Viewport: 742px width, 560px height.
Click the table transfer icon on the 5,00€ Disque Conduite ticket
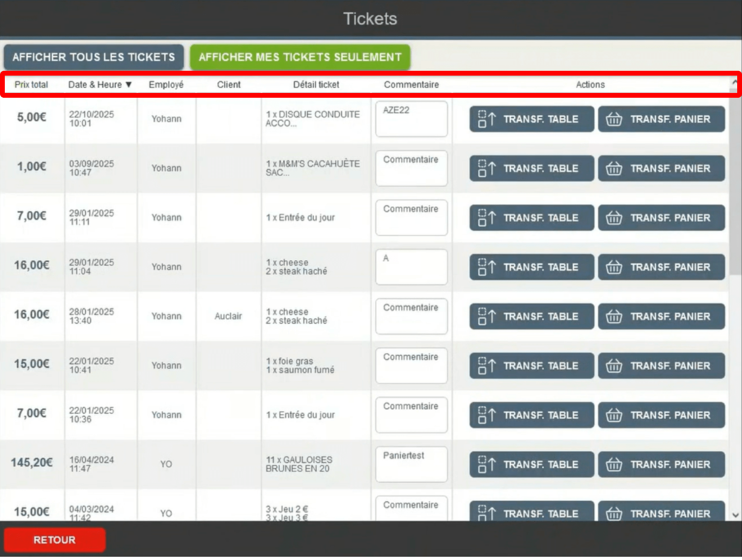click(486, 119)
